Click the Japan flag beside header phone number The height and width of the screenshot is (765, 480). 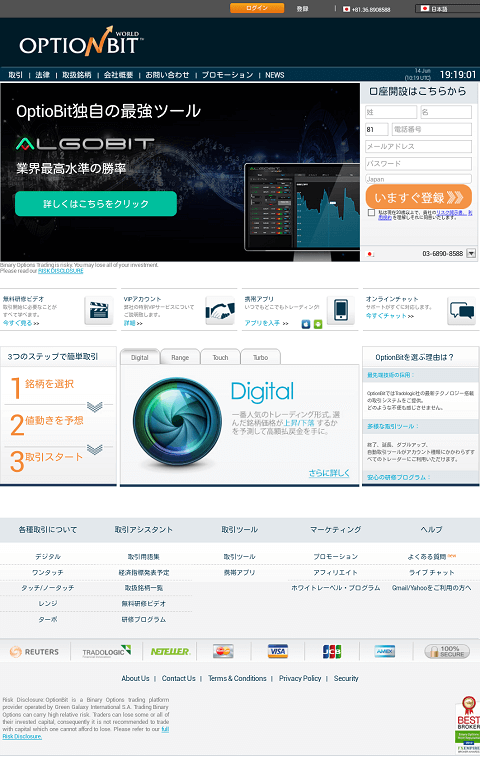[346, 9]
